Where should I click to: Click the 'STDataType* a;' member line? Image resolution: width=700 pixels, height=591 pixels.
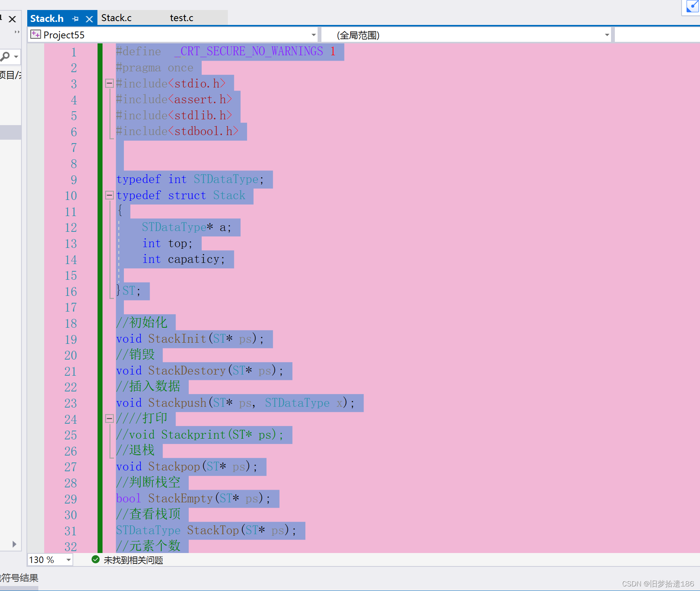(x=187, y=227)
